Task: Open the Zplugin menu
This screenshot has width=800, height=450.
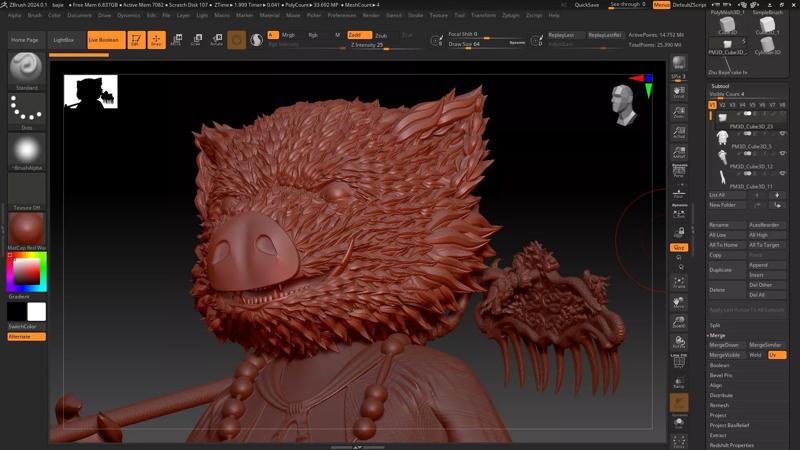Action: [510, 15]
